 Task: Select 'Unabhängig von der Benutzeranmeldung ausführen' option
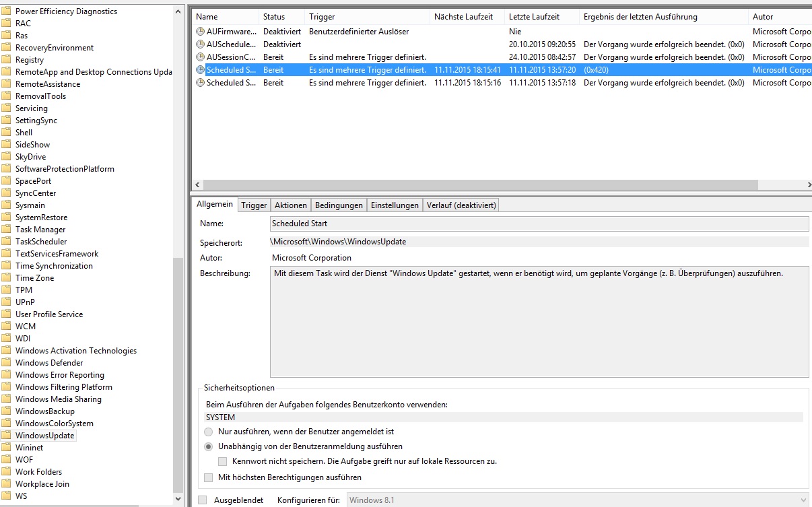[x=209, y=446]
